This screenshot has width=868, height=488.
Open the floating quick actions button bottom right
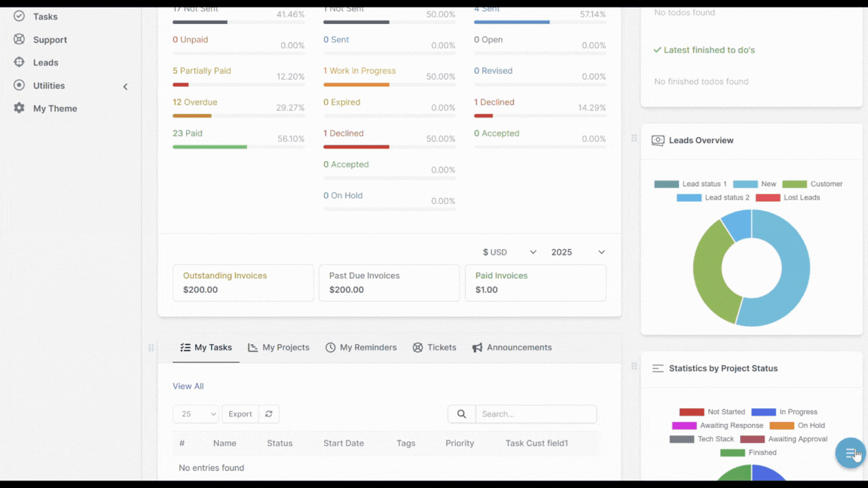(850, 453)
